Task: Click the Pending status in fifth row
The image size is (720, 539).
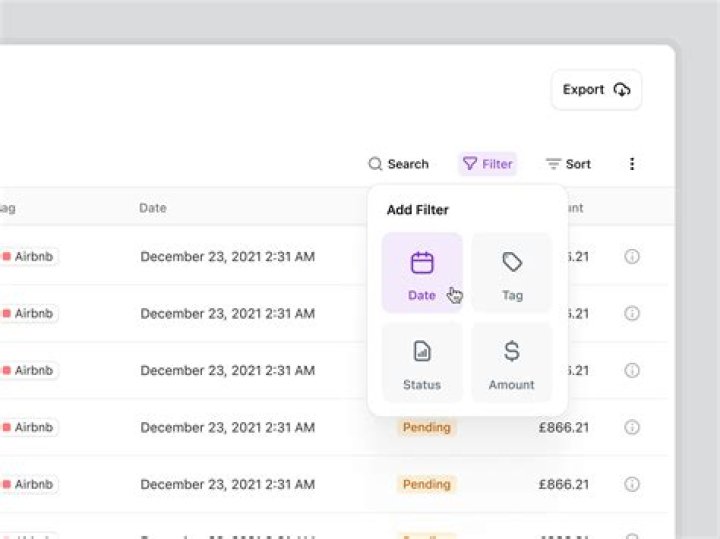Action: coord(426,484)
